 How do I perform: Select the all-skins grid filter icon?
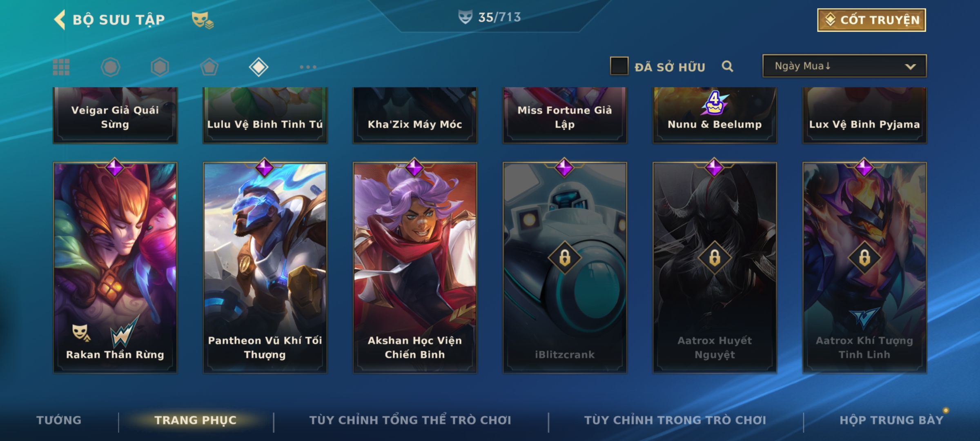[x=61, y=67]
